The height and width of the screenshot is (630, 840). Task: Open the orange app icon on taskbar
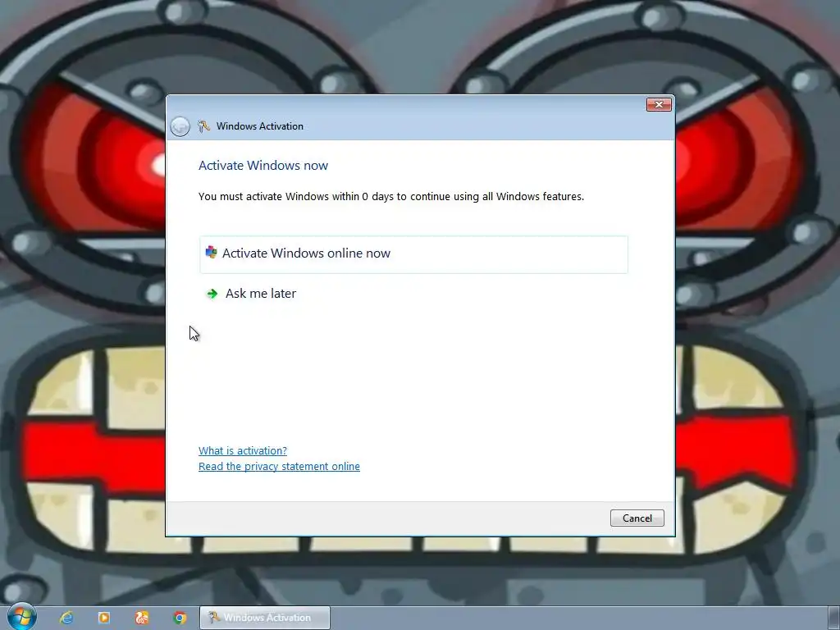point(142,618)
